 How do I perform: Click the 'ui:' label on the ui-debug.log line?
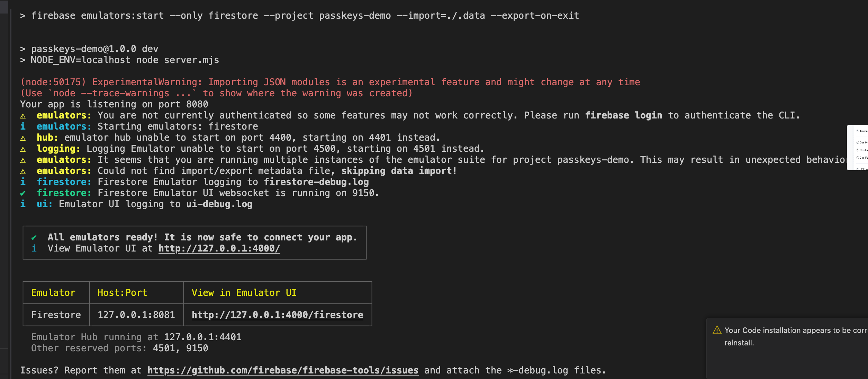(45, 204)
